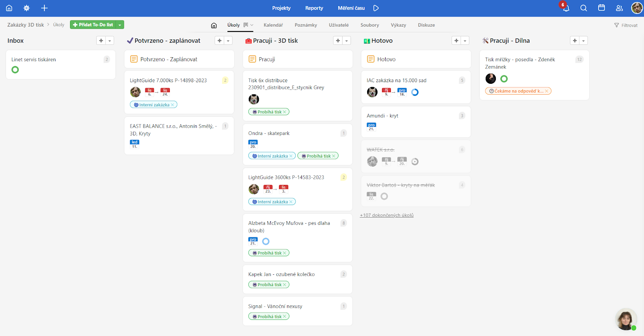Open the profile avatar in top right corner
Screen dimensions: 644x336
pos(637,8)
